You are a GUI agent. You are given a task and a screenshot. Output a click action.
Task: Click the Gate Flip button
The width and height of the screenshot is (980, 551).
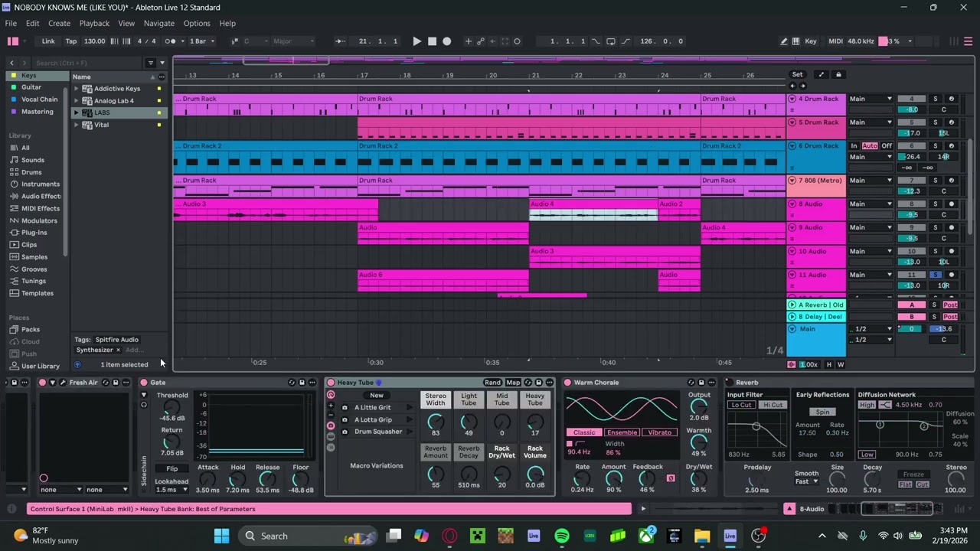[x=172, y=469]
